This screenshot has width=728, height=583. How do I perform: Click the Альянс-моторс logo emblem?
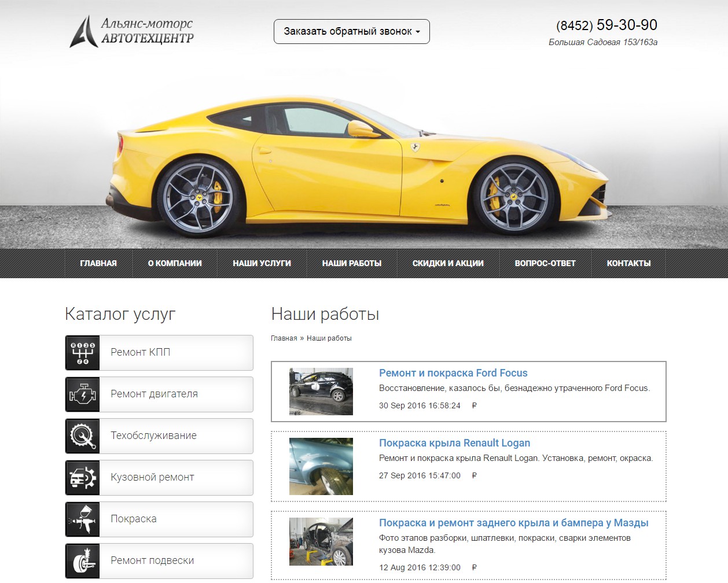(83, 31)
